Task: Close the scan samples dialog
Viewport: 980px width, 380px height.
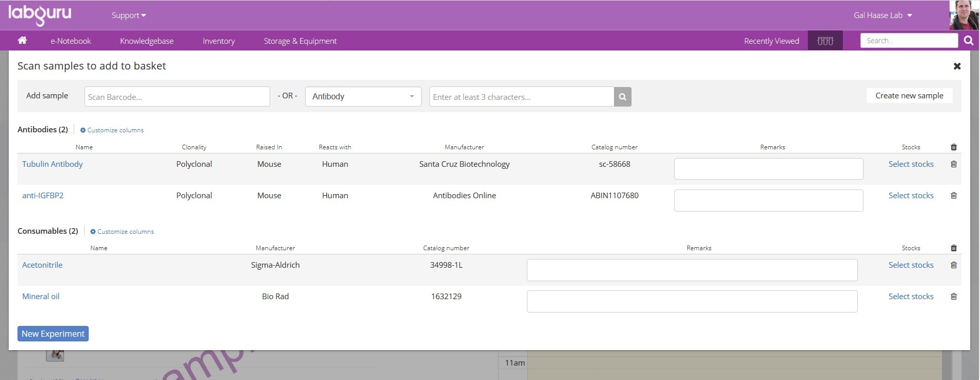Action: pyautogui.click(x=957, y=66)
